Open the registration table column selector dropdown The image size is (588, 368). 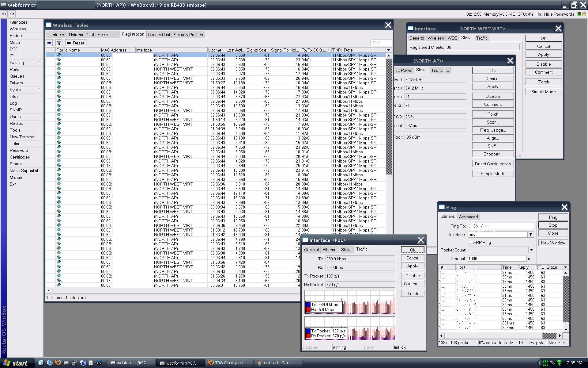pyautogui.click(x=389, y=50)
